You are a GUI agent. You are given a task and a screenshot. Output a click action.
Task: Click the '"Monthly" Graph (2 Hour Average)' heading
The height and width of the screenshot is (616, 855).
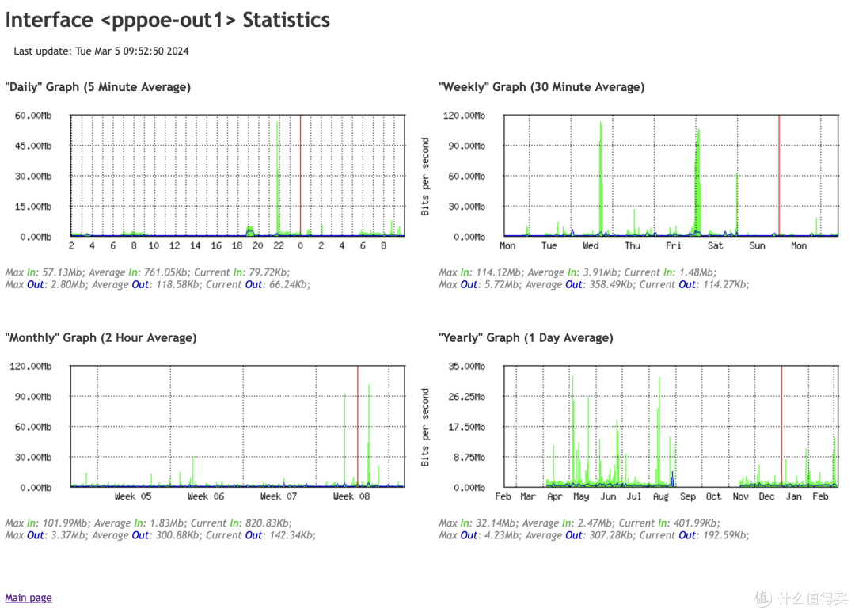(101, 338)
